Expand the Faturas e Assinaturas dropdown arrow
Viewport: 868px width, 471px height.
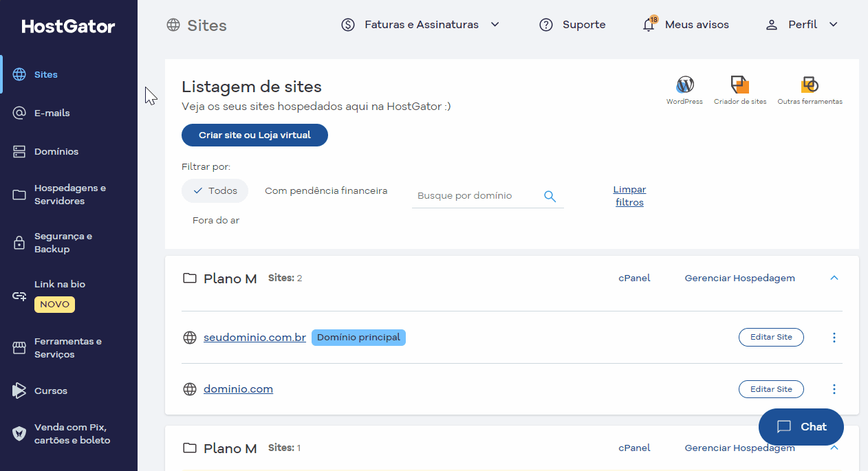pos(495,25)
